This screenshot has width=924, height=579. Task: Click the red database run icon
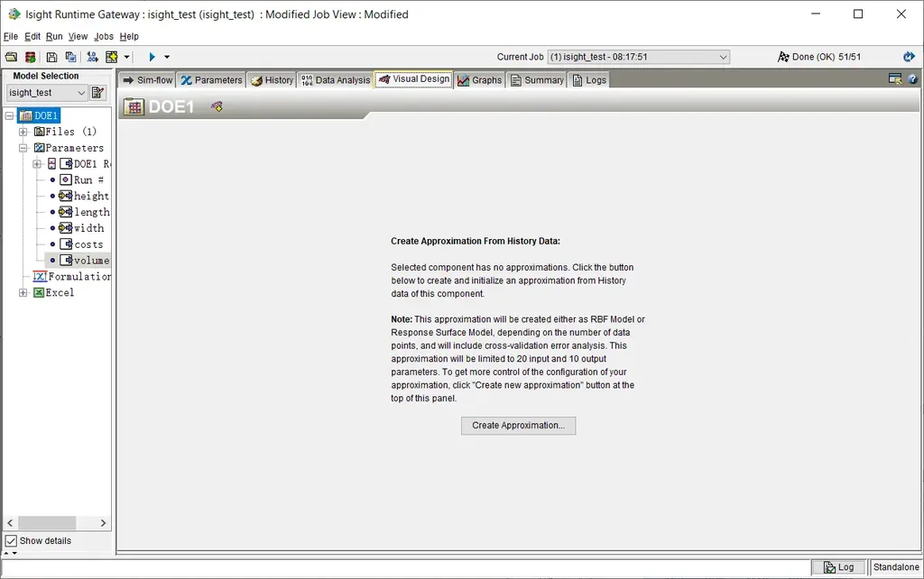coord(30,57)
